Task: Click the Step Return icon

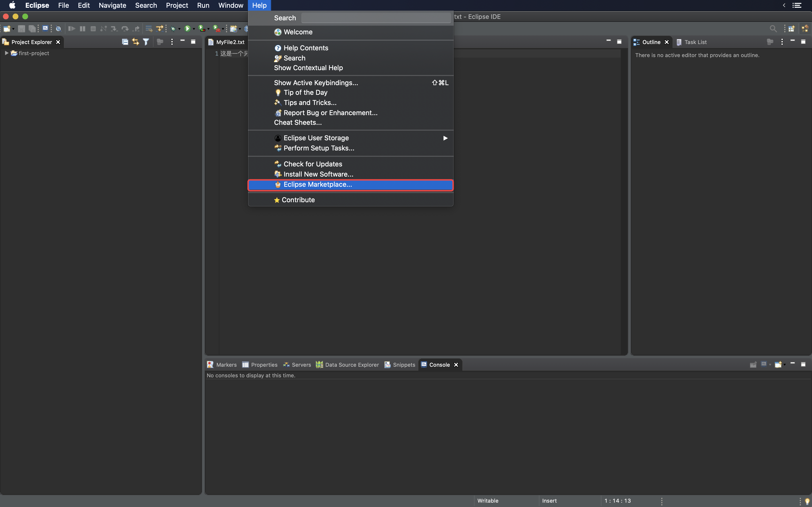Action: coord(136,29)
